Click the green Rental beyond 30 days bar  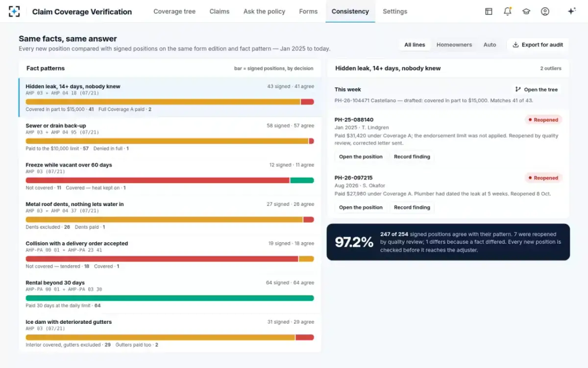tap(170, 298)
